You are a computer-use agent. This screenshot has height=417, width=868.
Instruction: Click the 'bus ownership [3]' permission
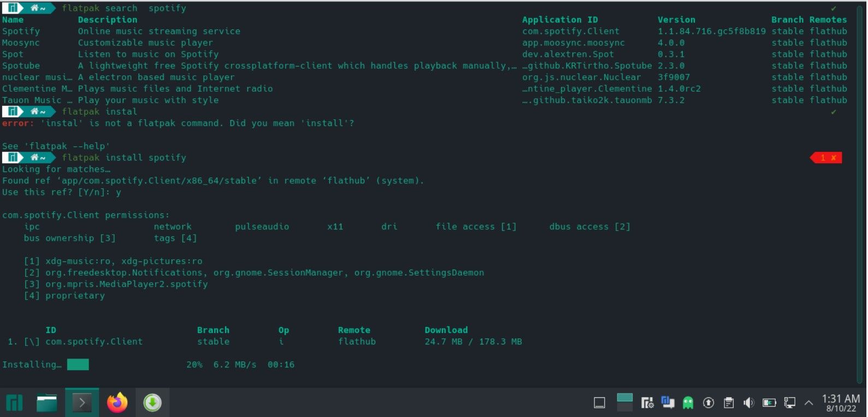(70, 238)
